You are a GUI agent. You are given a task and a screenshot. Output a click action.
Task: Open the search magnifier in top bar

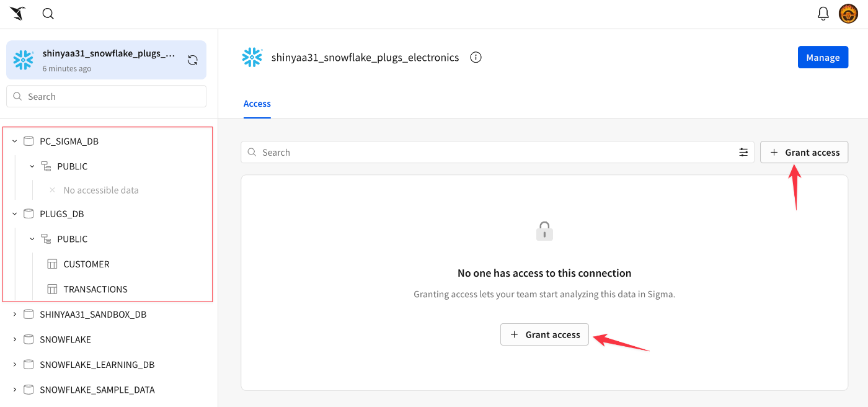click(48, 14)
